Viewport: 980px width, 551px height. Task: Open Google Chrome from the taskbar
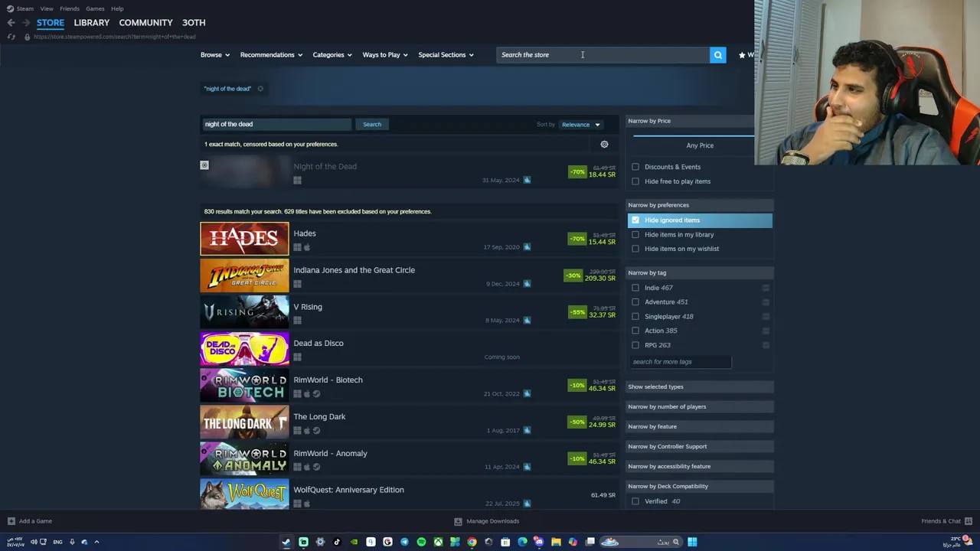pyautogui.click(x=472, y=542)
